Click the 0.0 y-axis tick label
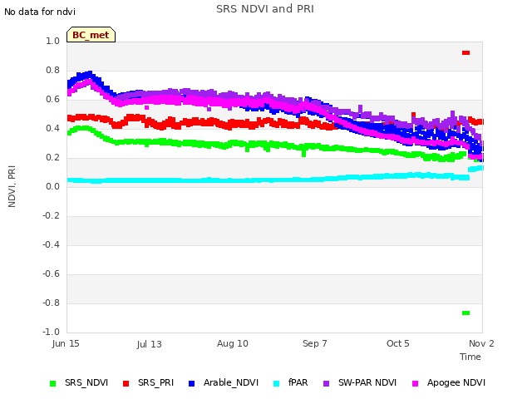The width and height of the screenshot is (532, 399). point(53,186)
